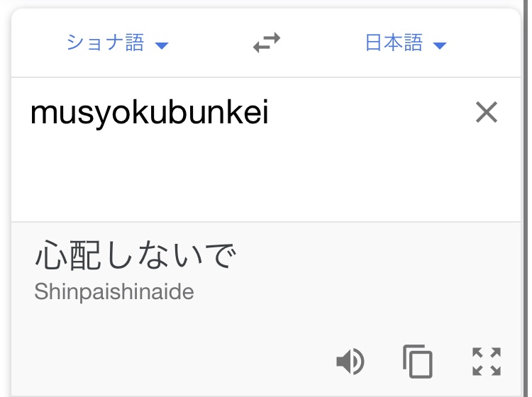Tap the four-arrow expand icon
Screen dimensions: 532x397
click(487, 362)
